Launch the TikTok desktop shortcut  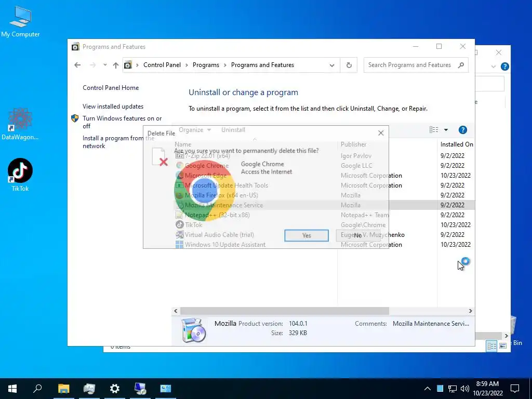20,175
